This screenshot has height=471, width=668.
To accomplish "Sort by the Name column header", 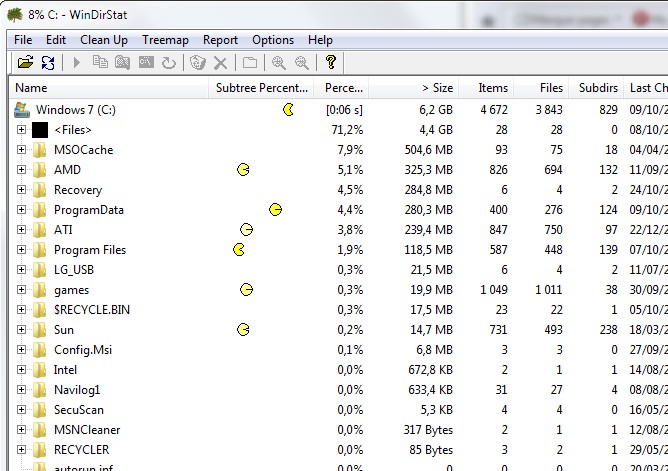I will point(109,88).
